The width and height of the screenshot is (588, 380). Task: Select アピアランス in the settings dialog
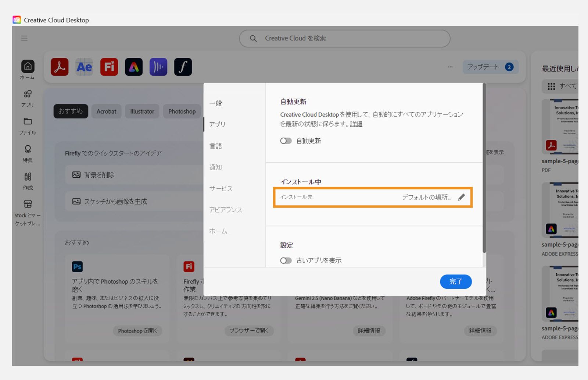click(226, 210)
